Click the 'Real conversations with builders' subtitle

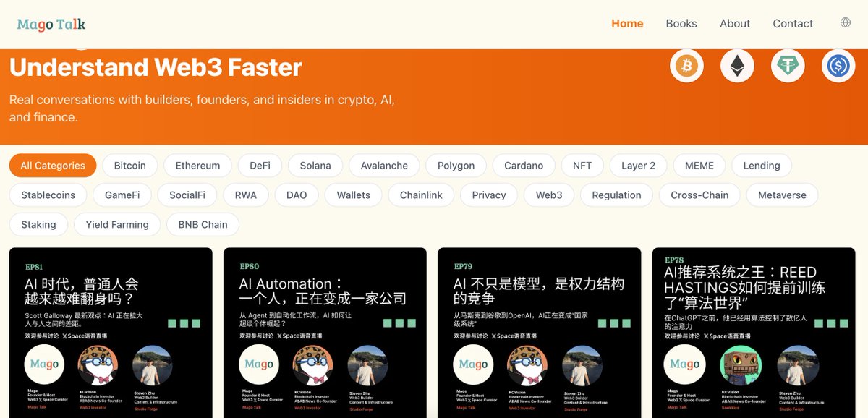[202, 108]
